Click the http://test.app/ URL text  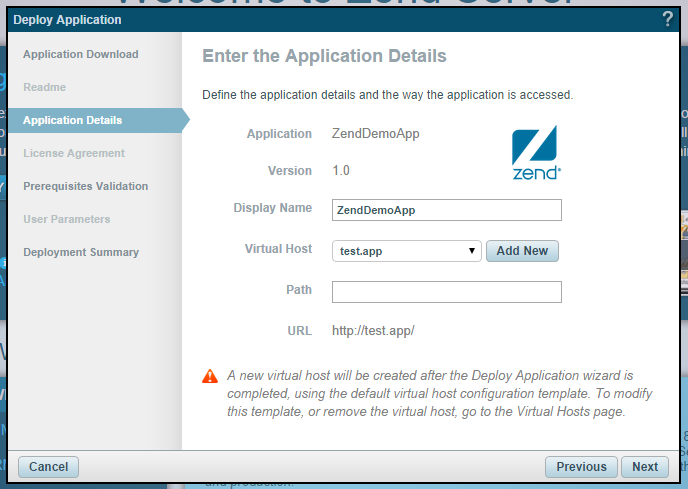pyautogui.click(x=373, y=331)
